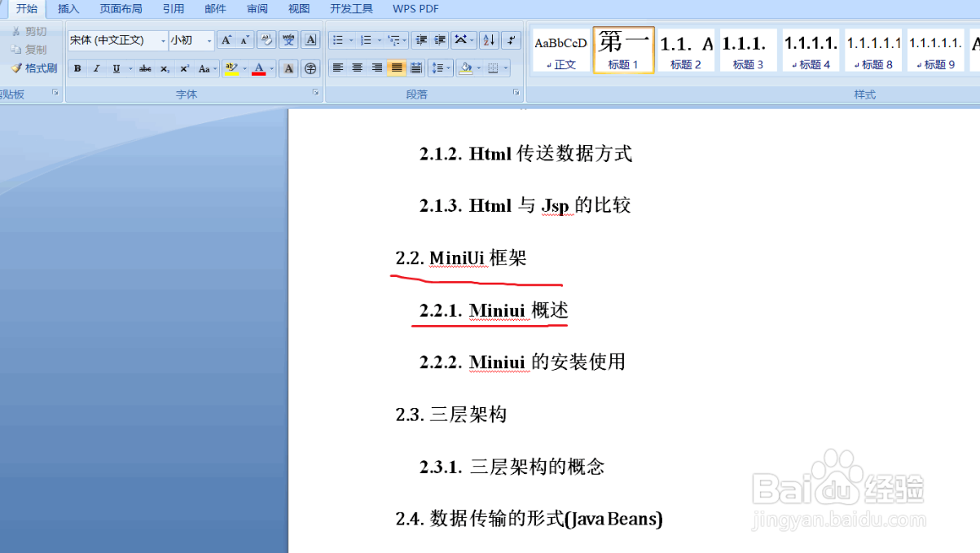Image resolution: width=980 pixels, height=553 pixels.
Task: Click the Increase Indent icon
Action: pyautogui.click(x=440, y=40)
